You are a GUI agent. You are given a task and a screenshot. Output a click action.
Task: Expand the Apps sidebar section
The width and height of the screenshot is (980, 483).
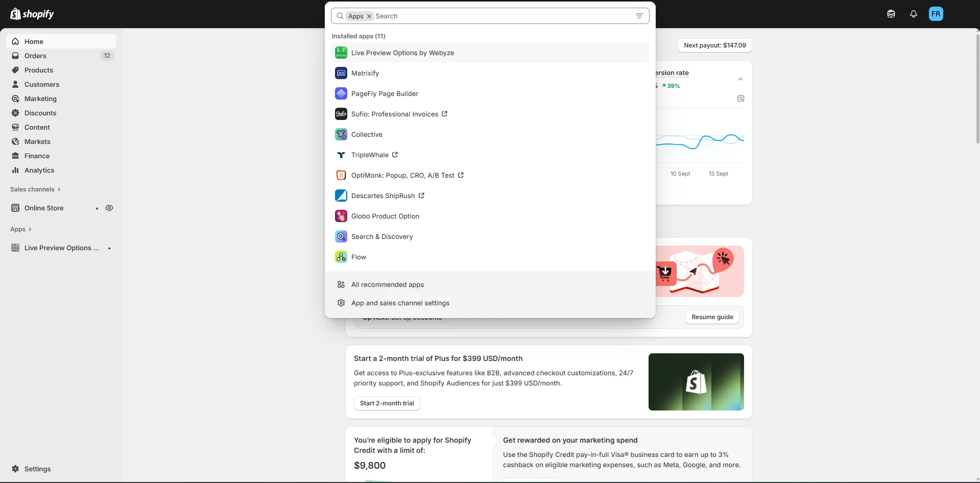[21, 229]
